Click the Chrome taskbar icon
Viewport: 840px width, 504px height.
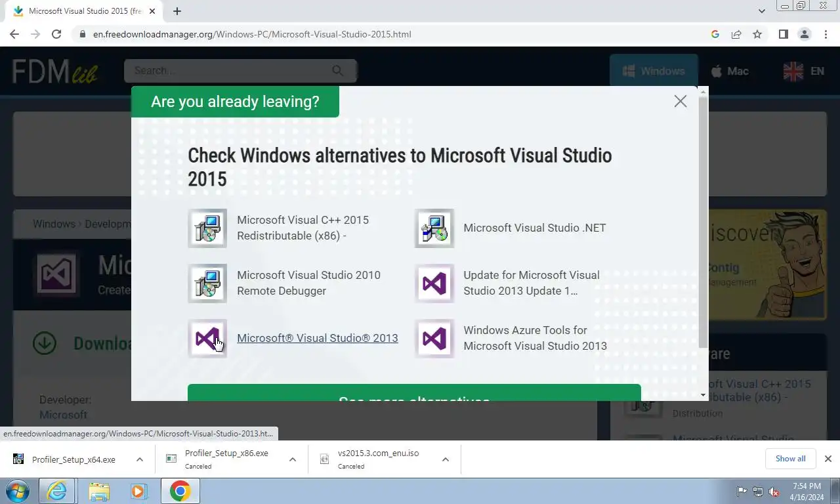[180, 491]
